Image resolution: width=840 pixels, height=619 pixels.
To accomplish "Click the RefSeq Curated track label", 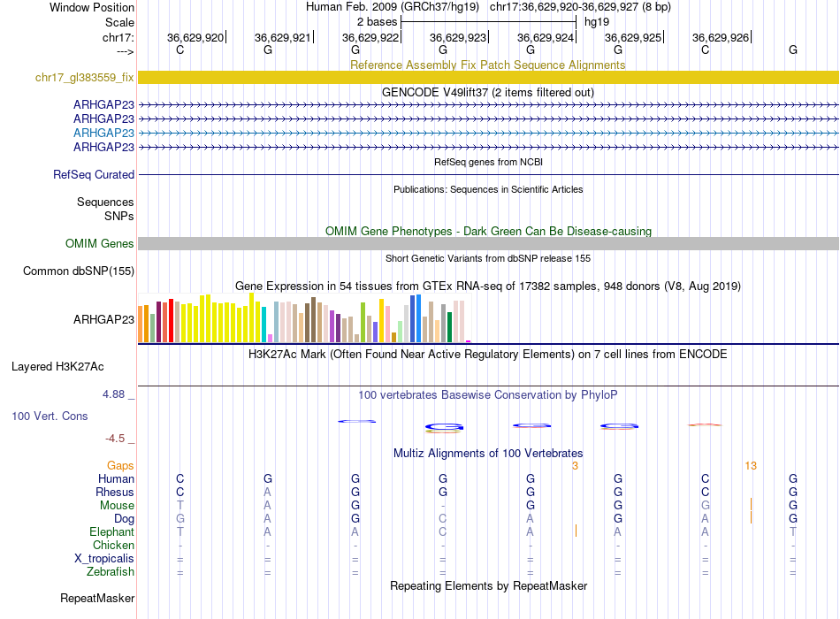I will coord(94,175).
